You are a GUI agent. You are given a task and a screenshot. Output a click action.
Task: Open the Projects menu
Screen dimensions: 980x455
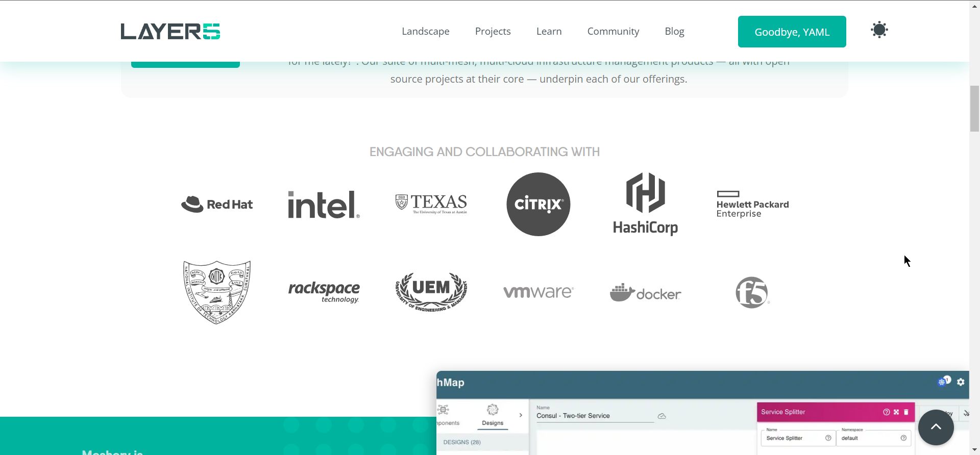coord(493,32)
